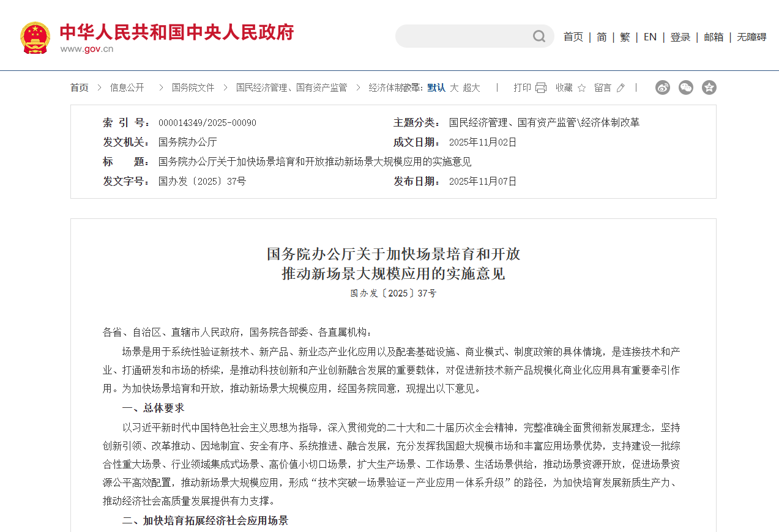Set font size to 大
The height and width of the screenshot is (532, 779).
(x=454, y=87)
